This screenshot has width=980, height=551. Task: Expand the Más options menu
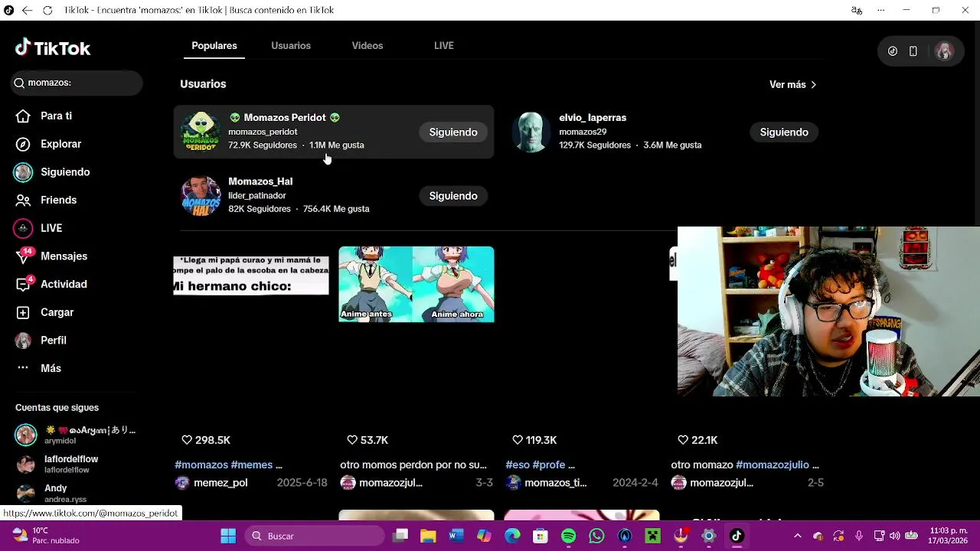click(x=39, y=368)
